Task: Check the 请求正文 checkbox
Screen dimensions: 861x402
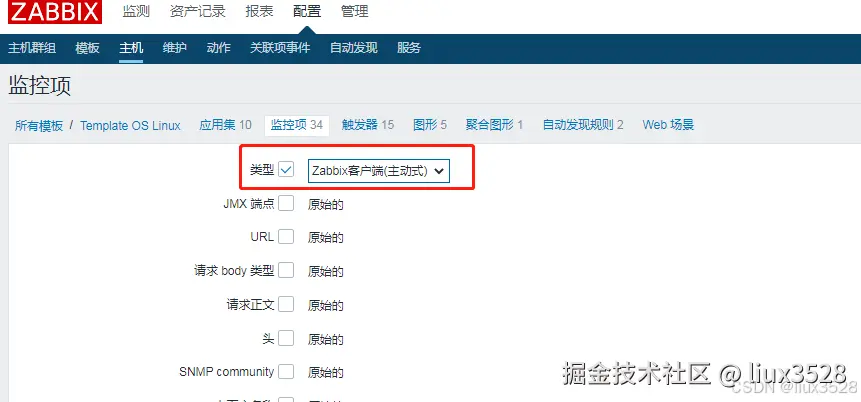Action: 286,304
